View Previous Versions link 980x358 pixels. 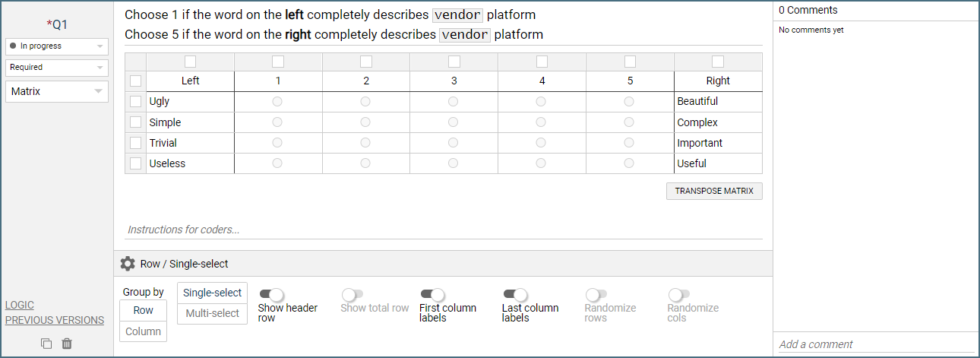[x=55, y=321]
